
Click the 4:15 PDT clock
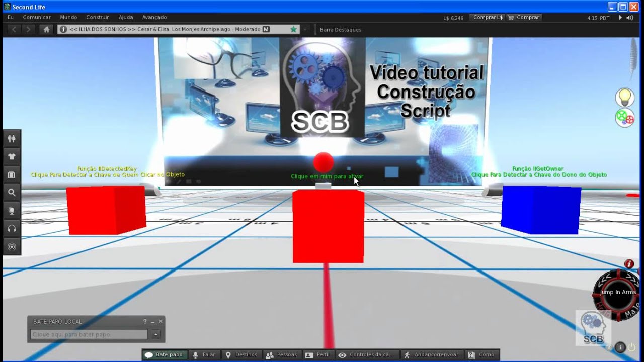tap(598, 18)
